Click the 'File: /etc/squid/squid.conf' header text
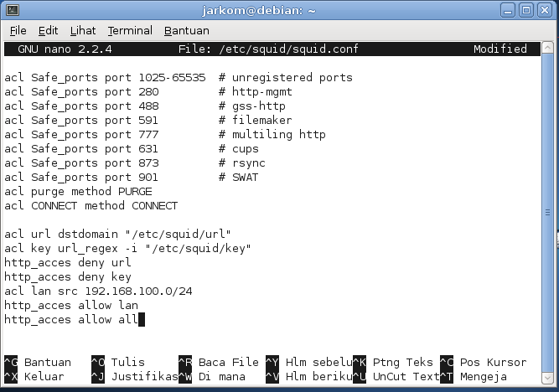Image resolution: width=559 pixels, height=392 pixels. [x=268, y=49]
